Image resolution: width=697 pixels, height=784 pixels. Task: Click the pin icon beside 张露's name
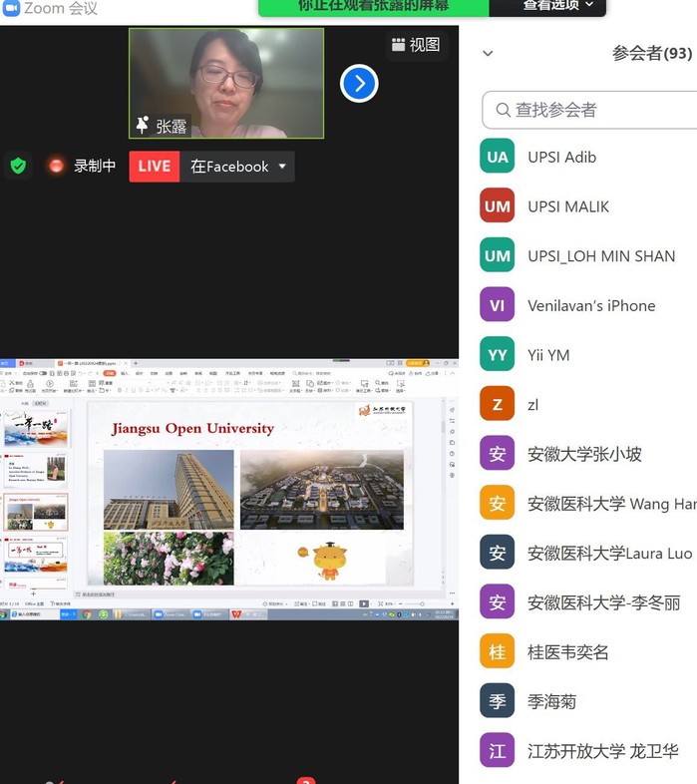pos(142,126)
